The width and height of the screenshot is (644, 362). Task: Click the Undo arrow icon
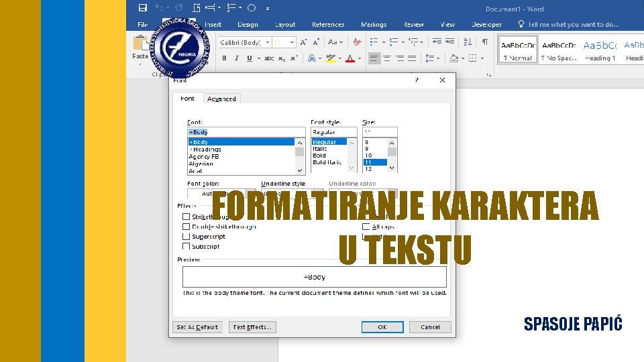[159, 8]
